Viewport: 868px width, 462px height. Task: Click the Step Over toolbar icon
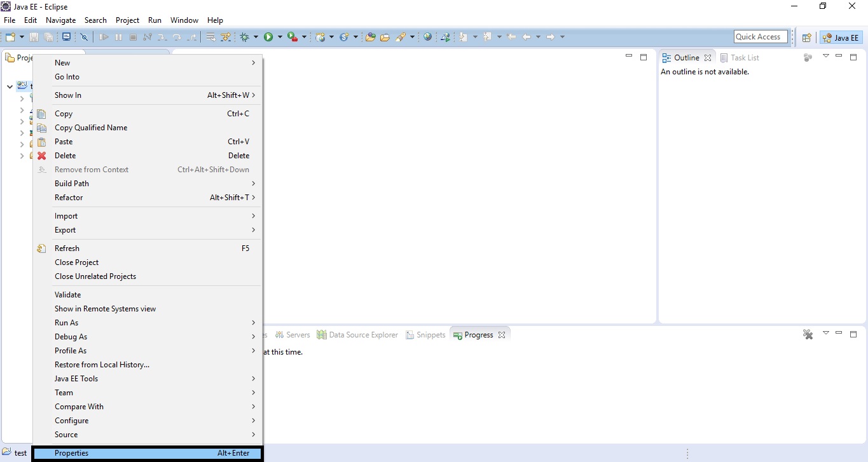coord(177,37)
